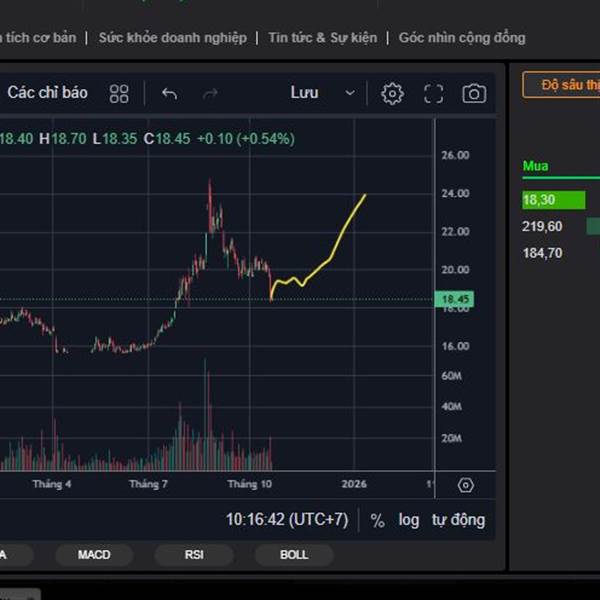Image resolution: width=600 pixels, height=600 pixels.
Task: Click the 20M volume axis label
Action: click(452, 439)
